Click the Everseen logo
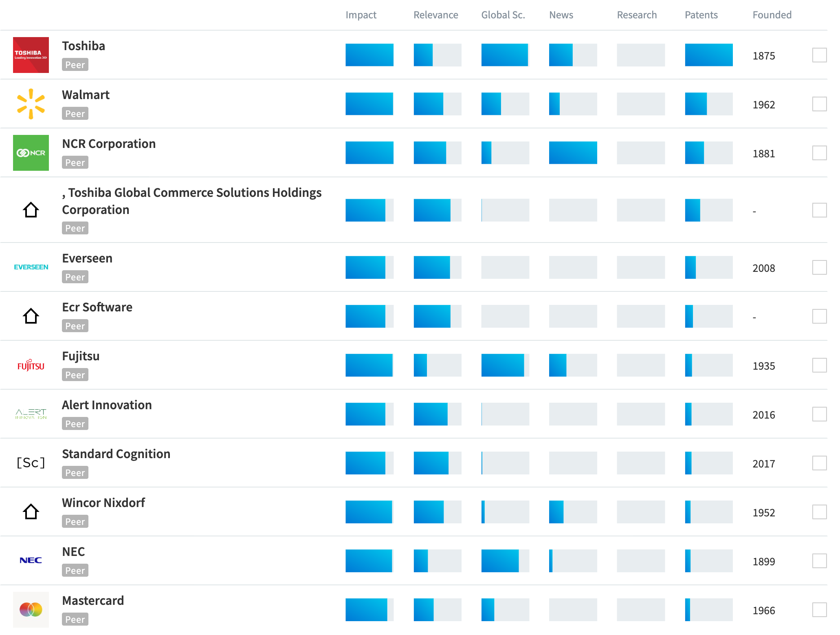840x635 pixels. [x=31, y=267]
